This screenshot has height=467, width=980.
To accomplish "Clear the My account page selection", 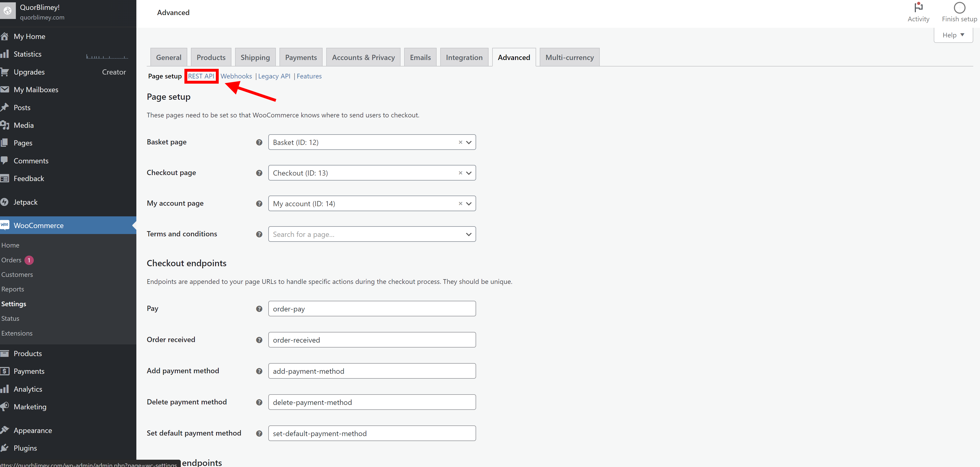I will (x=460, y=203).
